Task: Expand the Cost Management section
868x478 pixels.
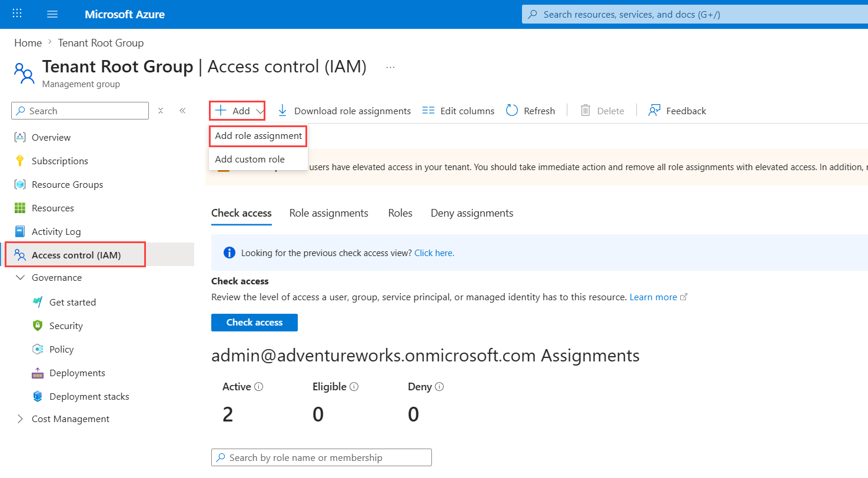Action: coord(21,419)
